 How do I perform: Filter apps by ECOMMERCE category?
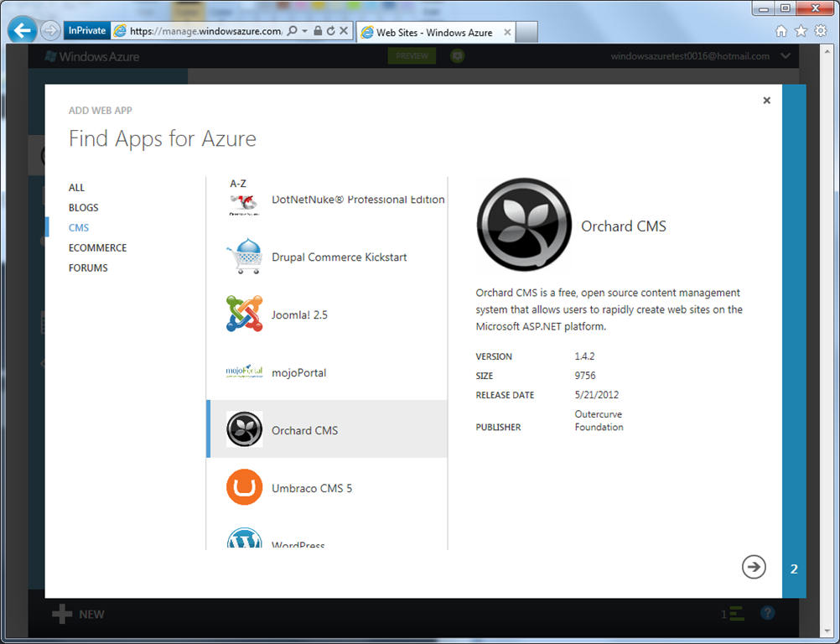pos(97,248)
